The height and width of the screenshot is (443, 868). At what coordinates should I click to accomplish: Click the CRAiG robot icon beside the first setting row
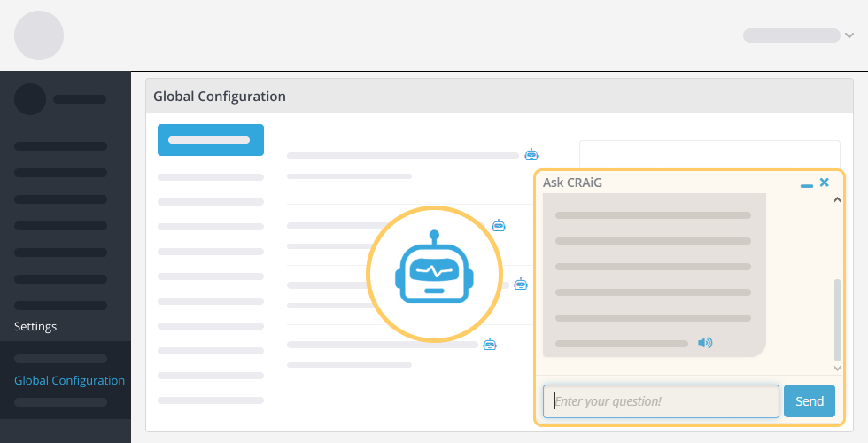click(x=531, y=154)
